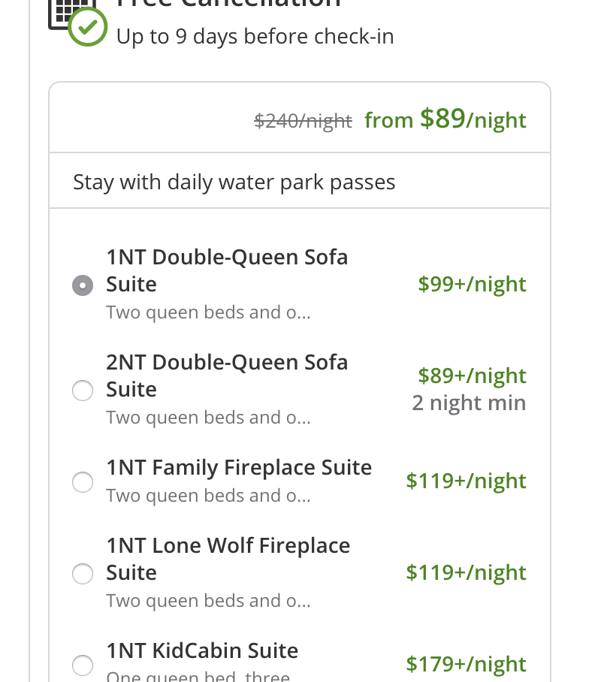Click the Family Fireplace Suite bed description
Screen dimensions: 616x682
click(x=208, y=496)
